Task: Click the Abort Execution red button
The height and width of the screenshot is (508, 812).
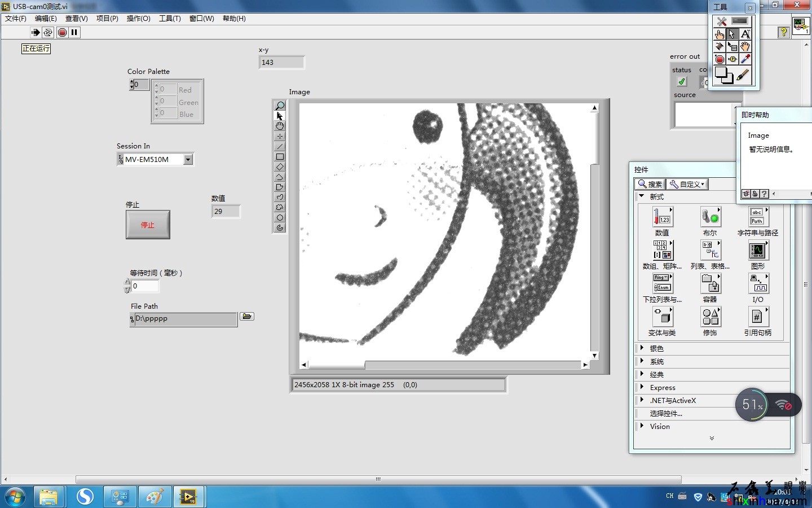Action: [63, 33]
